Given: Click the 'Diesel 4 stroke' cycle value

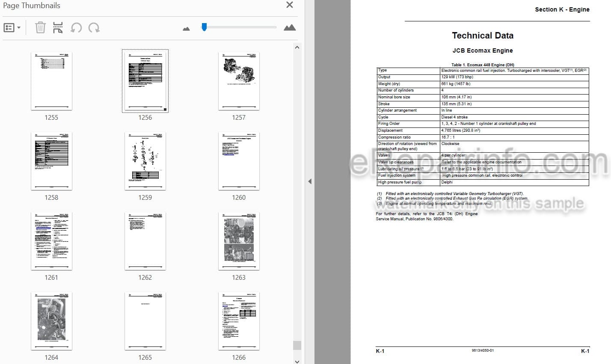Looking at the screenshot, I should [454, 117].
